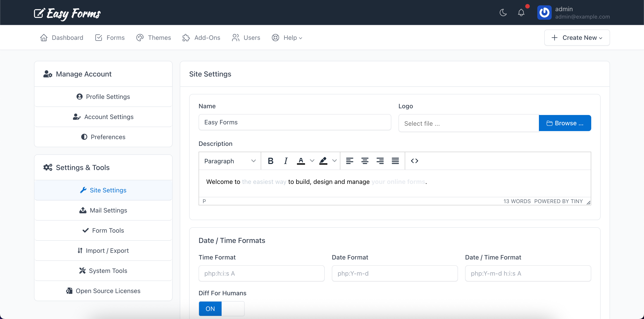Expand the text color options arrow
The height and width of the screenshot is (319, 644).
coord(312,161)
